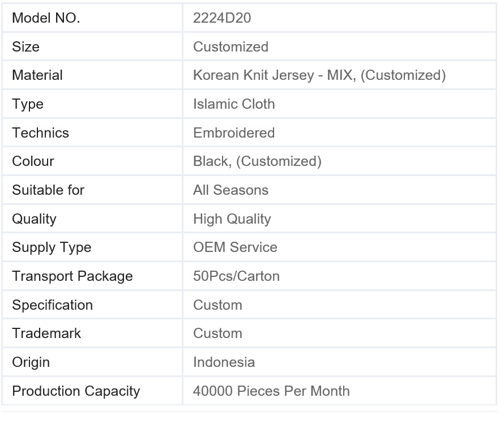
Task: Click the Korean Knit Jersey material value
Action: point(319,75)
